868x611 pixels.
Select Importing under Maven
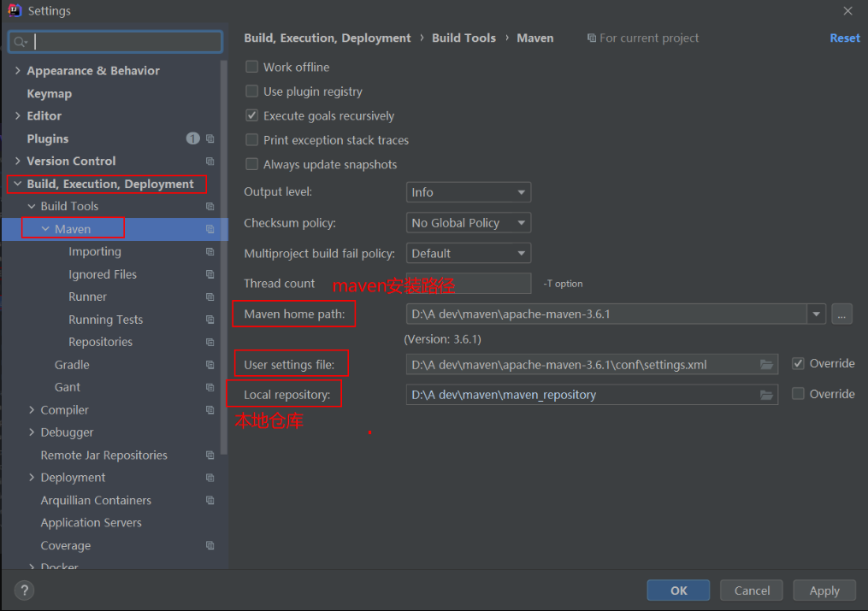point(95,252)
